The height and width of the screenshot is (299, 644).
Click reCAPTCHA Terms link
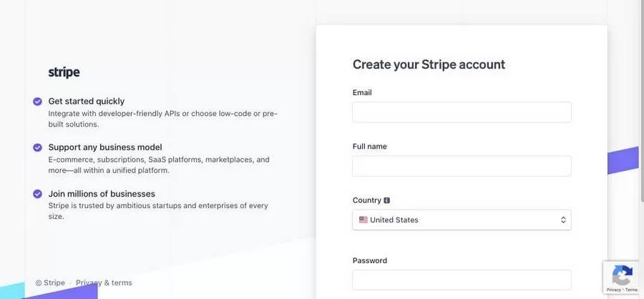631,290
